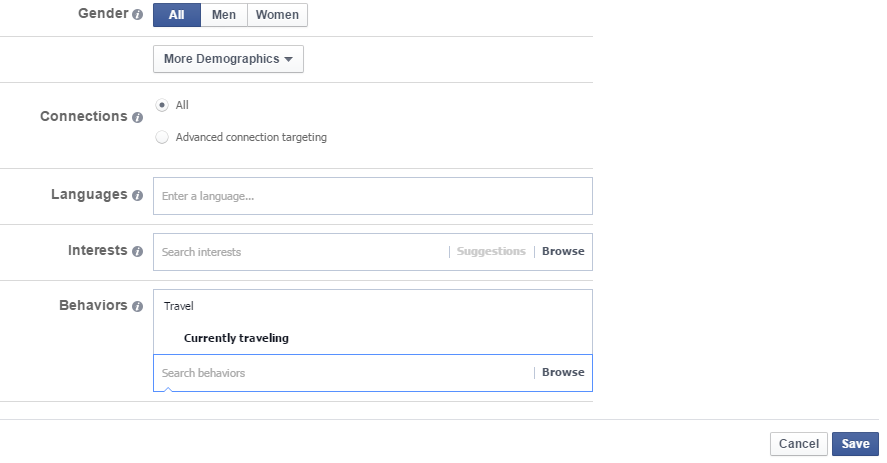Image resolution: width=887 pixels, height=463 pixels.
Task: Click the More Demographics arrow
Action: point(289,59)
